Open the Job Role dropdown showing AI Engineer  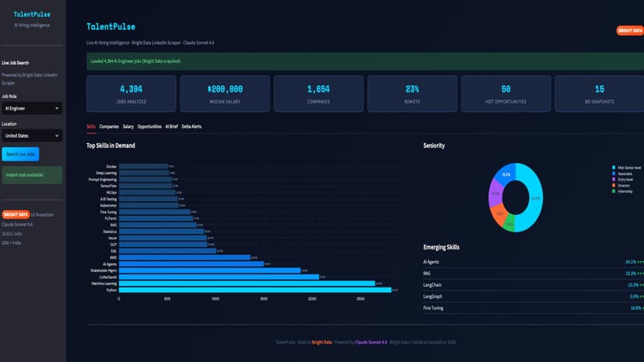[32, 108]
